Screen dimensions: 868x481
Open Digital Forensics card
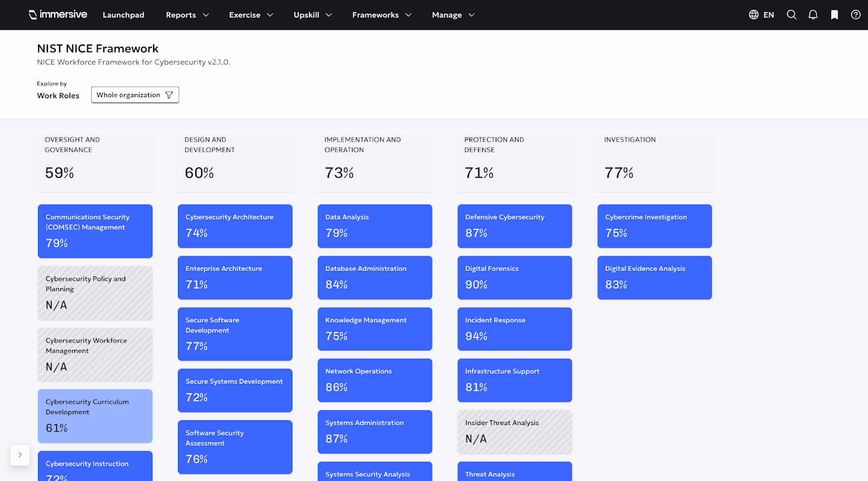[x=515, y=278]
